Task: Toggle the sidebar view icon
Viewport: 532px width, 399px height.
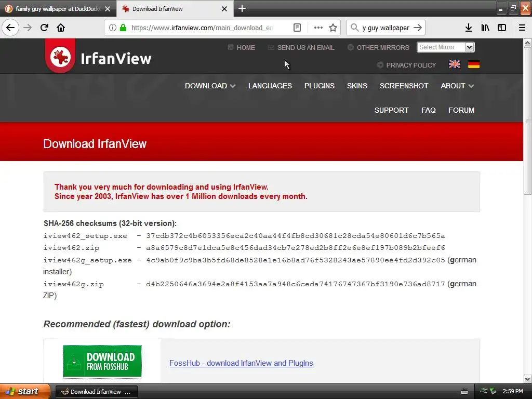Action: tap(502, 28)
